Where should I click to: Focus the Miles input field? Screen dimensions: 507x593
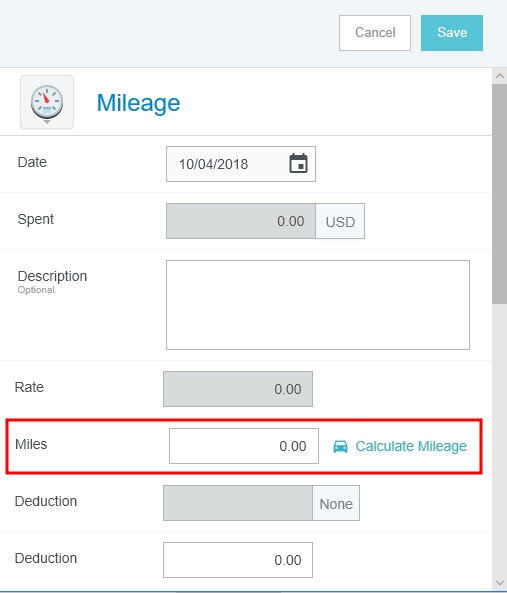(x=244, y=446)
